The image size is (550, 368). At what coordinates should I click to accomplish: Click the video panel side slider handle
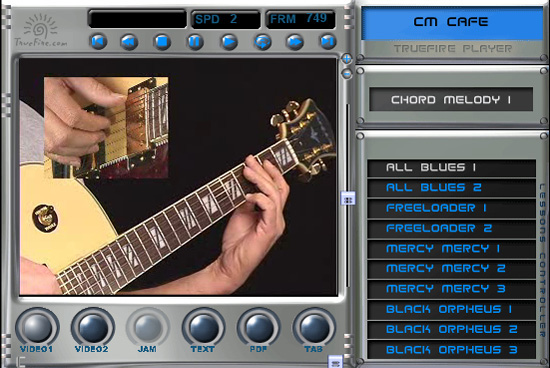click(348, 199)
